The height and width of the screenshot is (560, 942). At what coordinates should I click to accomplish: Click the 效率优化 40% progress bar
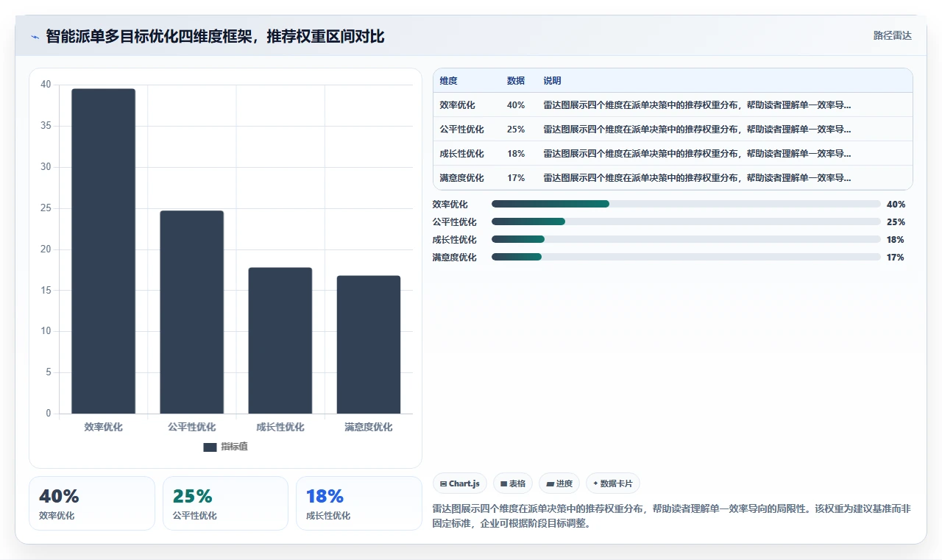tap(686, 204)
